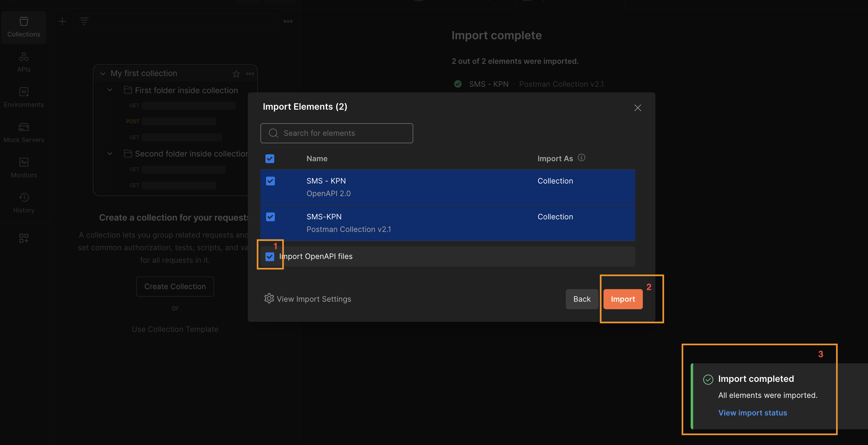This screenshot has width=868, height=445.
Task: Open the Monitors sidebar tab
Action: 24,168
